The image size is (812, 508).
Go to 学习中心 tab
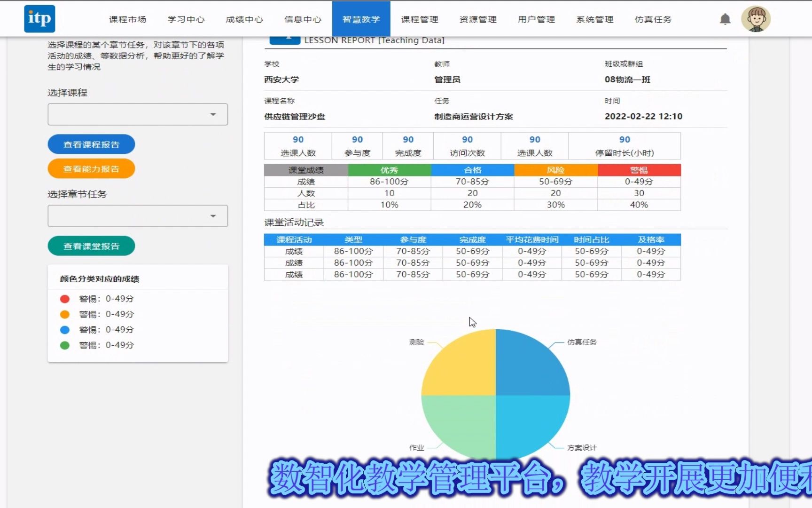point(186,19)
